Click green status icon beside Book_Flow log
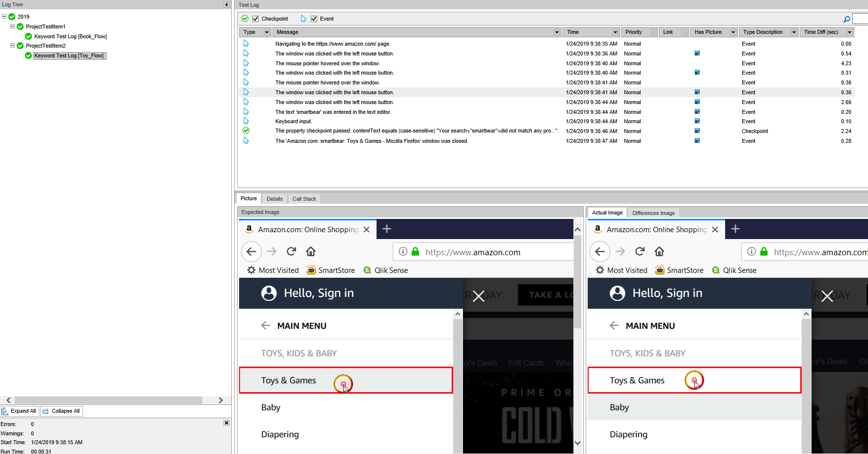Image resolution: width=868 pixels, height=454 pixels. point(28,36)
